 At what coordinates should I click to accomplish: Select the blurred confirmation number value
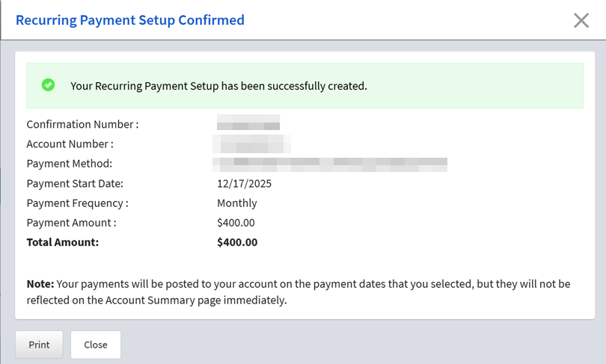(248, 123)
